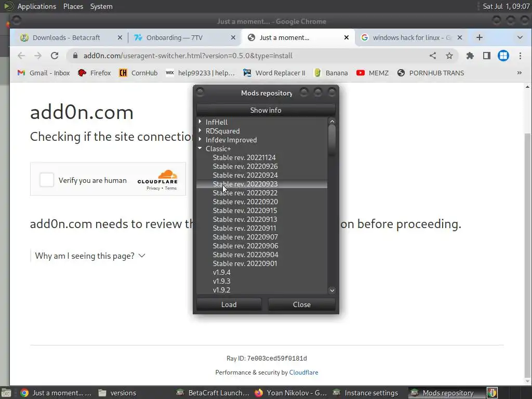This screenshot has width=532, height=399.
Task: Click the Close button in Mods repository
Action: (x=302, y=304)
